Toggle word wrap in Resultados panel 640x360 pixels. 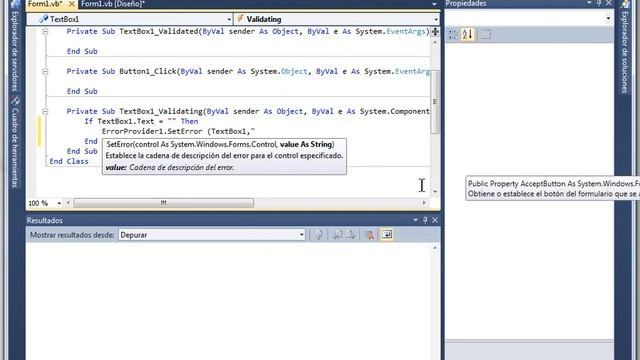click(387, 235)
